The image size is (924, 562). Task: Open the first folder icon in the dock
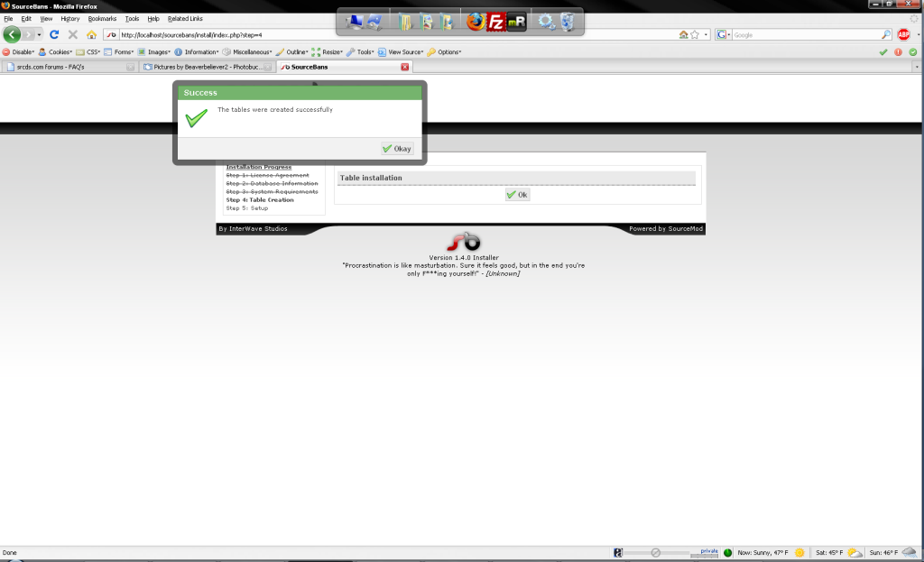(x=405, y=22)
